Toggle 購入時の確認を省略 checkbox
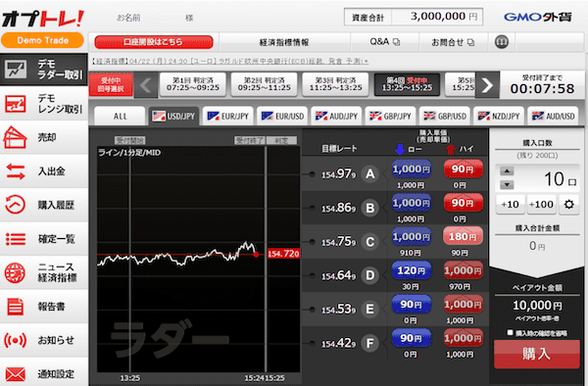Screen dimensions: 588x386 point(510,332)
